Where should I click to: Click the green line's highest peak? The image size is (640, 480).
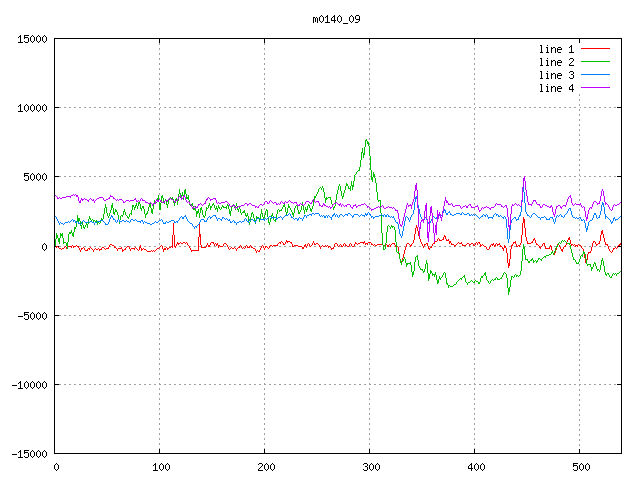pos(367,140)
